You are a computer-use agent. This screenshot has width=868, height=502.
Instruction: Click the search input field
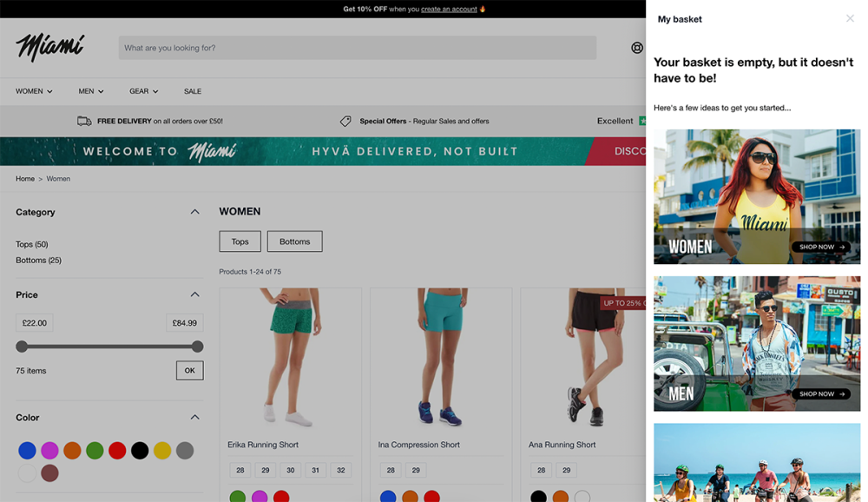(357, 48)
